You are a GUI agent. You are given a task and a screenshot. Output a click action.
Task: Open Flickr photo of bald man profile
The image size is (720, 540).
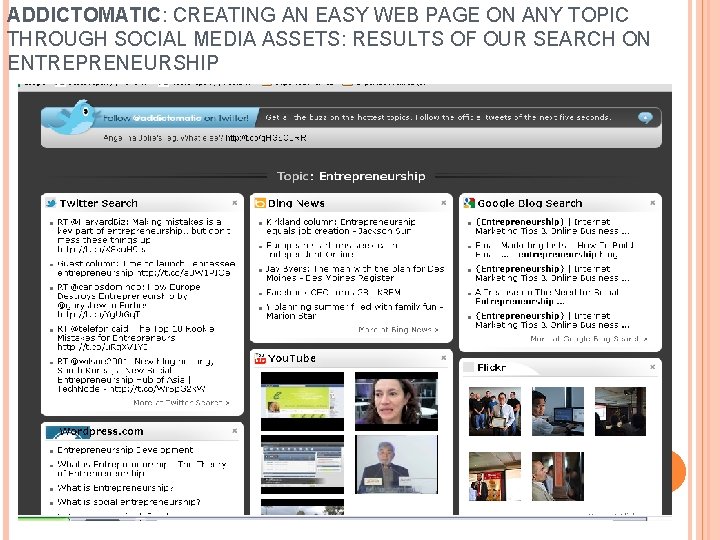pos(558,476)
